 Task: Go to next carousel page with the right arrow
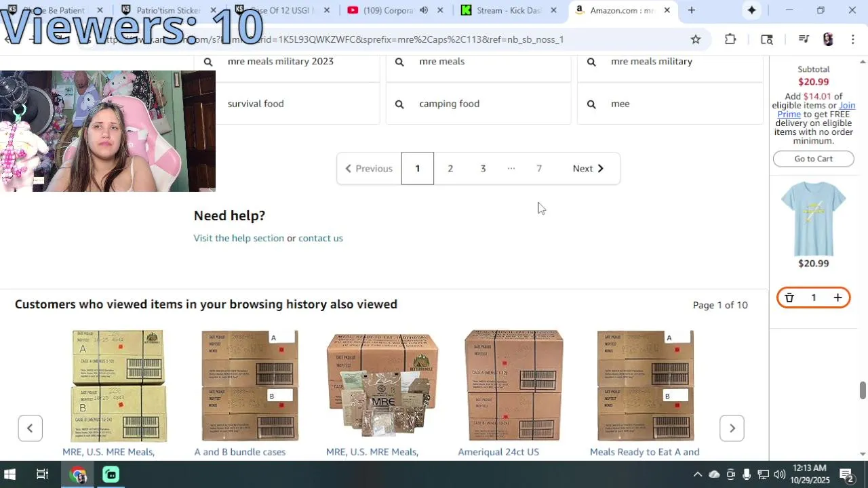(732, 428)
